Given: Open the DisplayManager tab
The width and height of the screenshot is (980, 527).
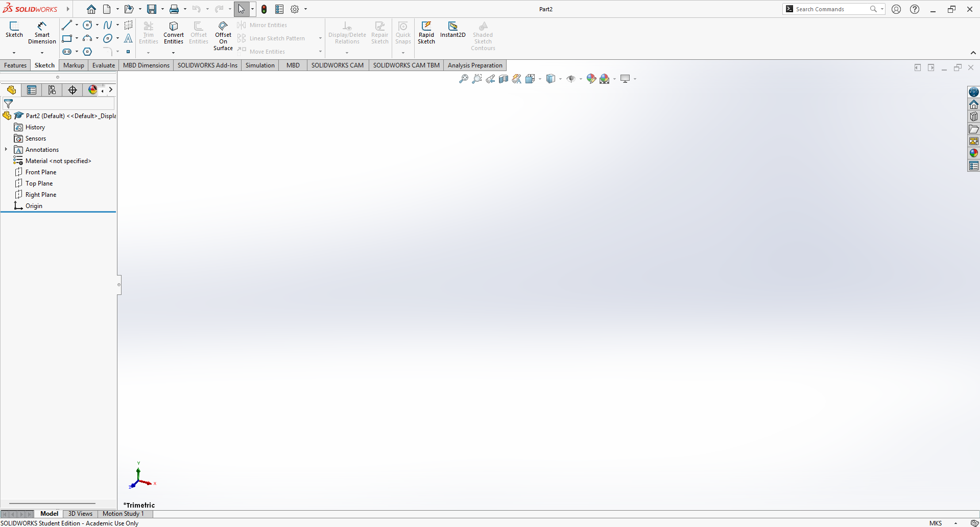Looking at the screenshot, I should (x=92, y=90).
